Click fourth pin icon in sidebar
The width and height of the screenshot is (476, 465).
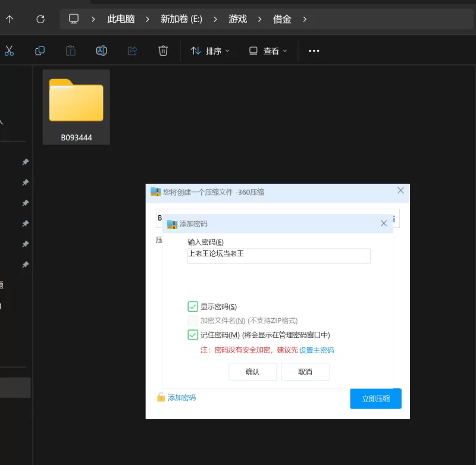tap(26, 224)
